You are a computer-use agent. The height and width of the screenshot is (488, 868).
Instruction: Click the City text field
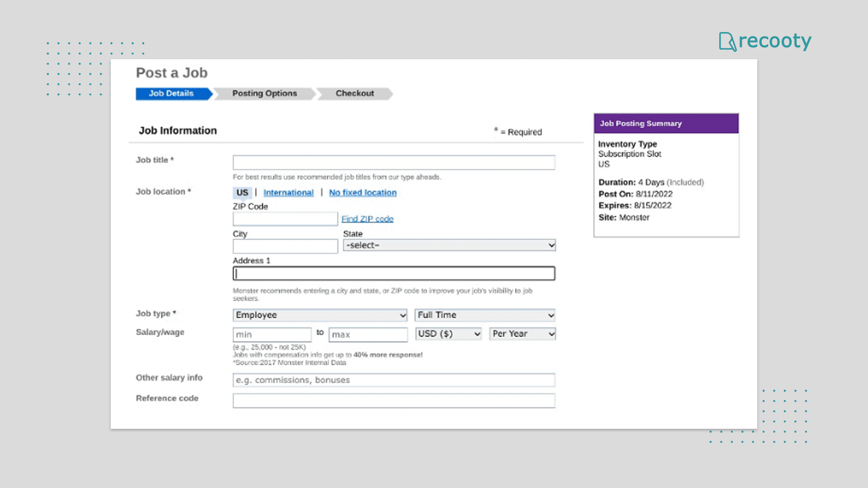[x=285, y=246]
